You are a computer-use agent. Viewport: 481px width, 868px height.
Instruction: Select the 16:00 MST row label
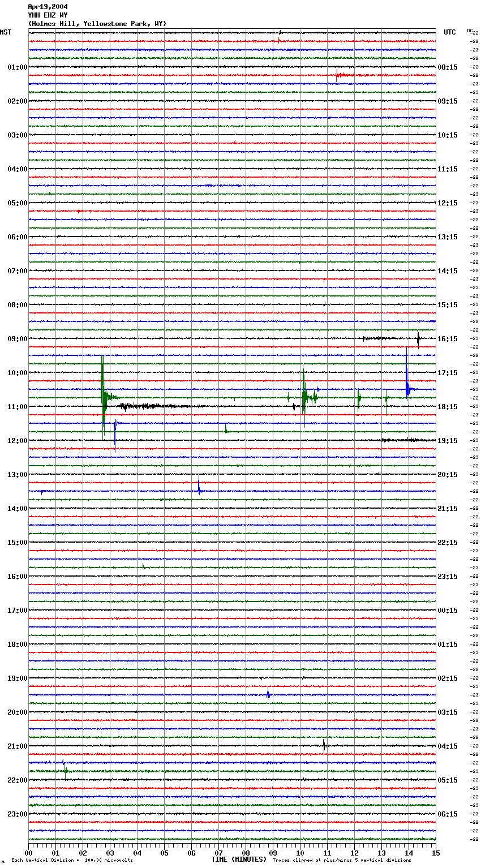(17, 577)
